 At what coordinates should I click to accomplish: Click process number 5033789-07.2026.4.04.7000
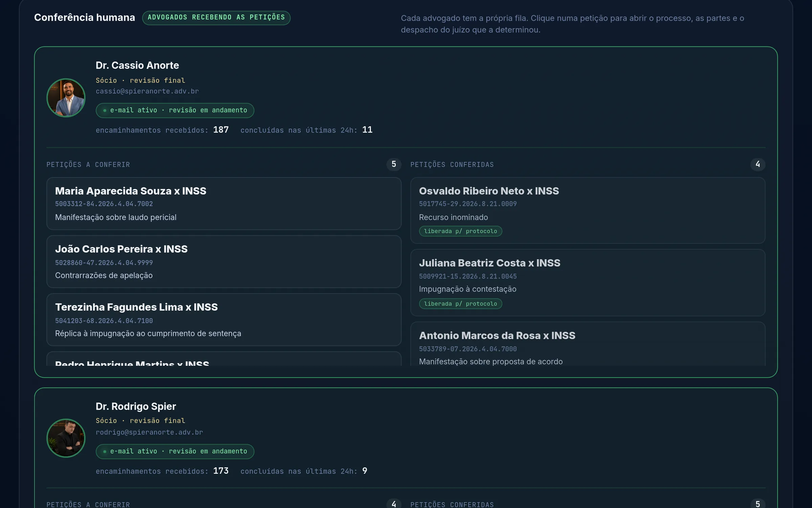pyautogui.click(x=468, y=349)
